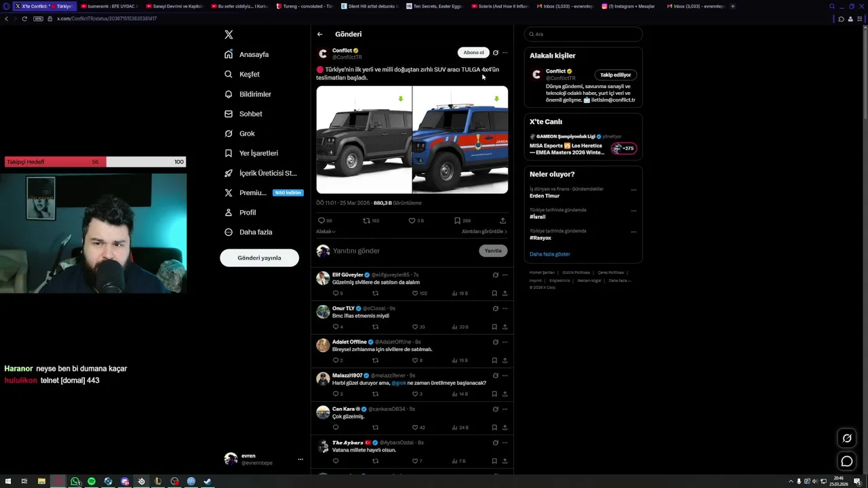Open Profil page

(x=240, y=212)
